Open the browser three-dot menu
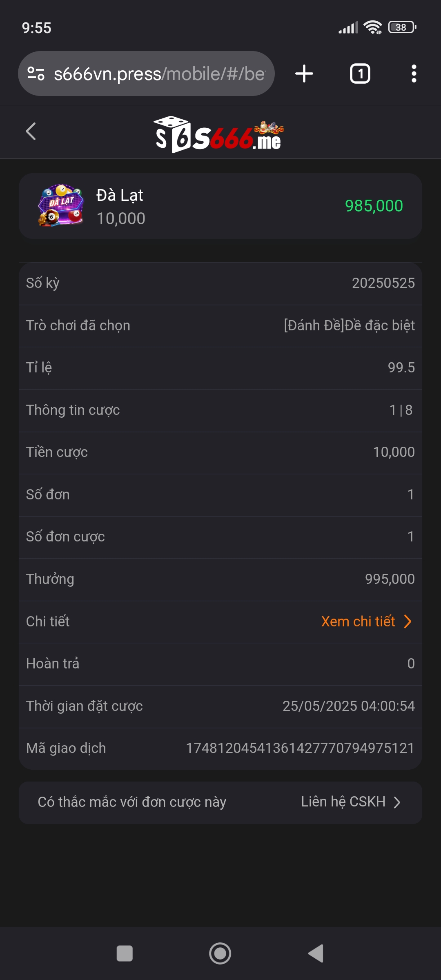 [414, 74]
